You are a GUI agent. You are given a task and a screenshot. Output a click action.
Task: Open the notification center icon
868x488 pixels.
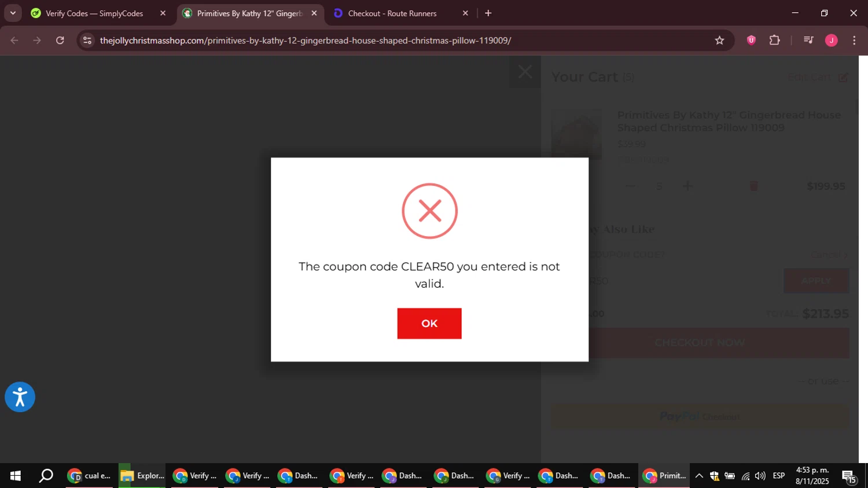coord(849,477)
